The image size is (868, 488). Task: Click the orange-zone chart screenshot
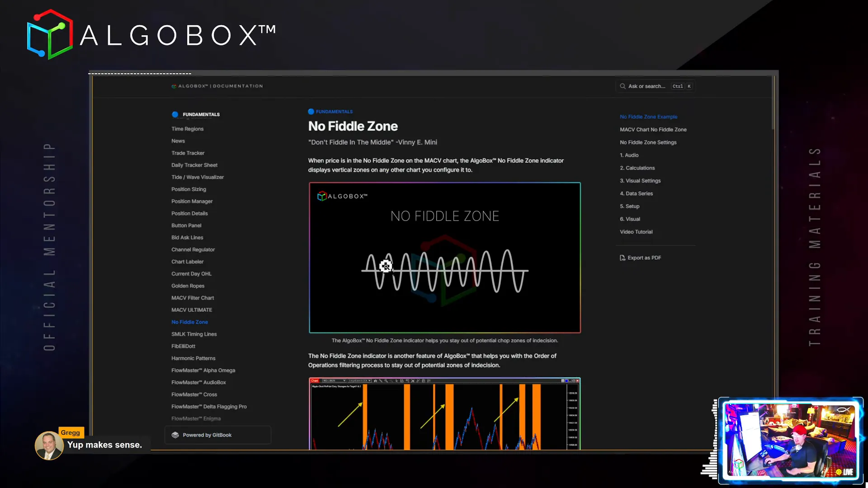click(445, 413)
